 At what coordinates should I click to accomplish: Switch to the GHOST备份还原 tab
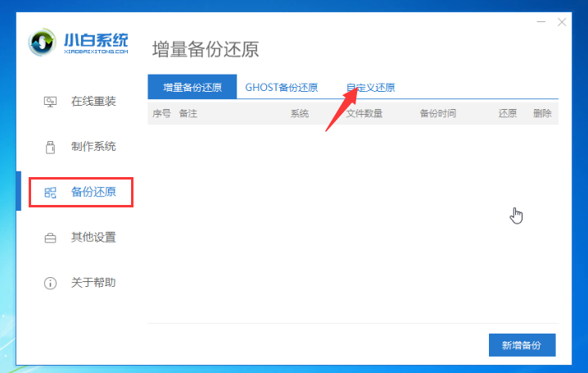(x=281, y=88)
